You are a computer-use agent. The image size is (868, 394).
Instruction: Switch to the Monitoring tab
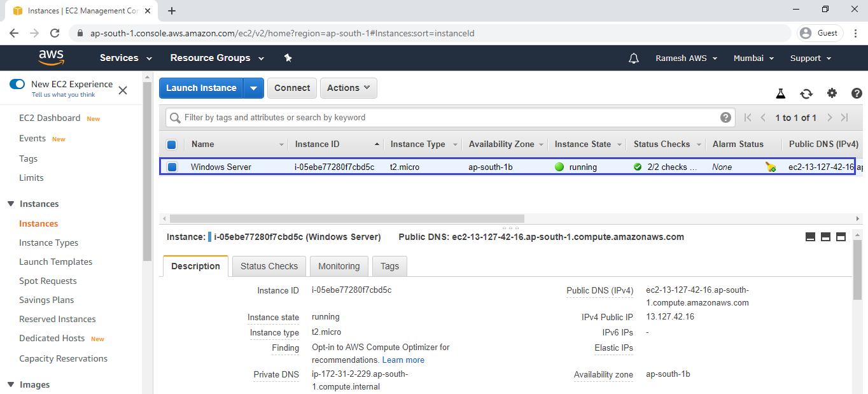[339, 266]
